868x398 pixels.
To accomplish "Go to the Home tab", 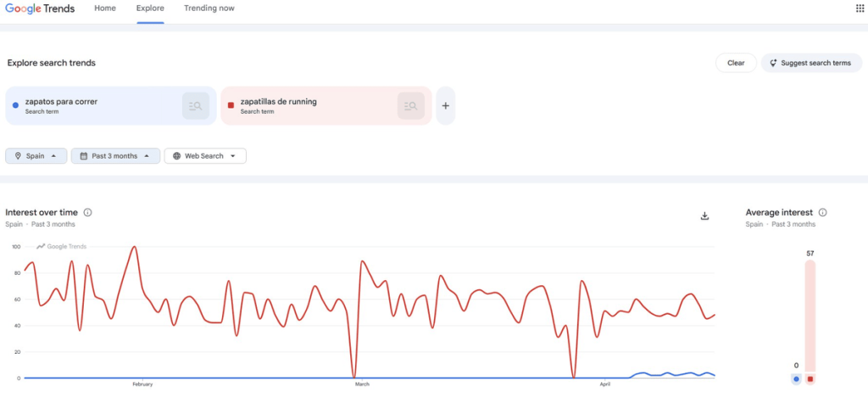I will (x=105, y=8).
